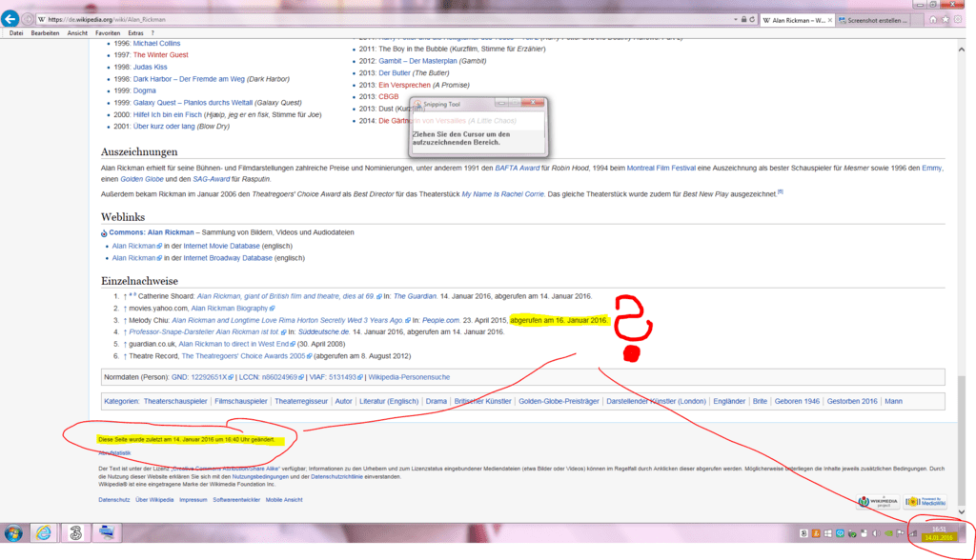Open the Datei menu

16,33
